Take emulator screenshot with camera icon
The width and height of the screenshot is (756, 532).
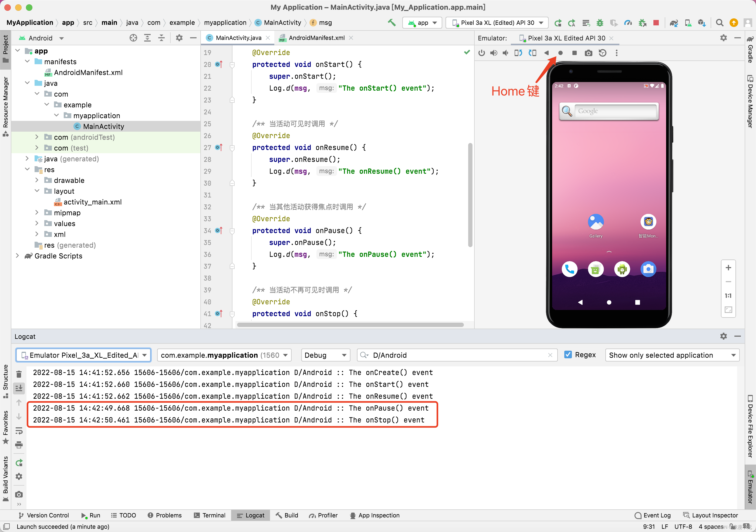tap(588, 53)
